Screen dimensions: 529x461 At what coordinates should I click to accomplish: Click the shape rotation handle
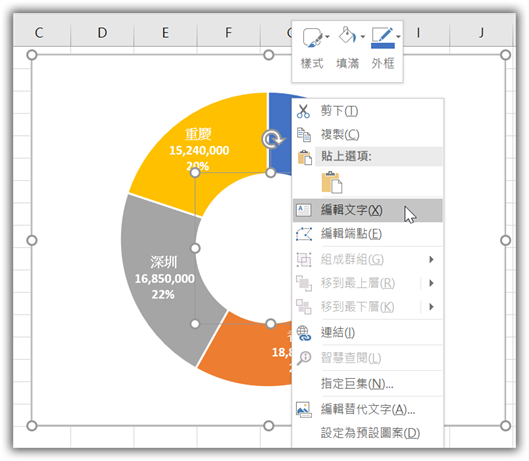click(272, 139)
